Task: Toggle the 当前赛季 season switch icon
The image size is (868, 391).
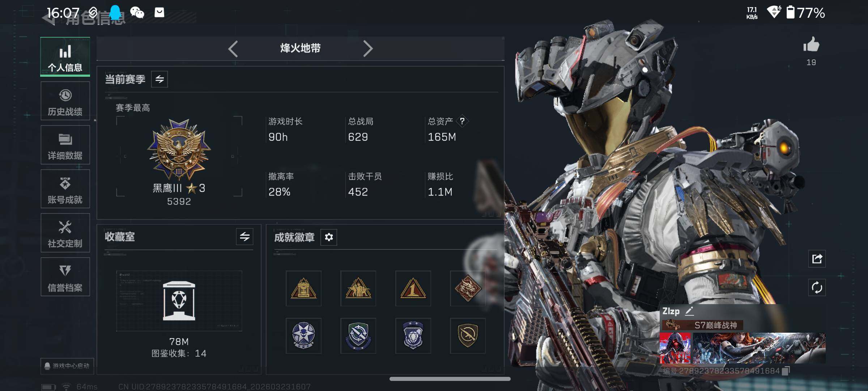Action: [x=159, y=79]
